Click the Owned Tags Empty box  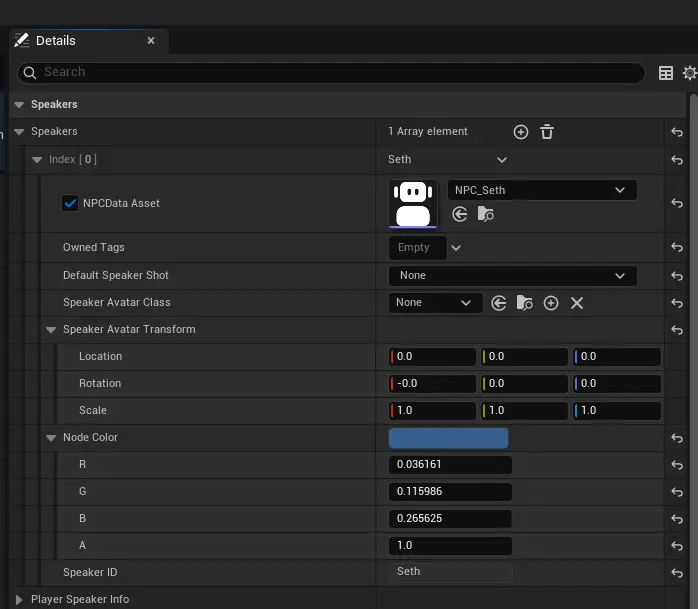417,248
